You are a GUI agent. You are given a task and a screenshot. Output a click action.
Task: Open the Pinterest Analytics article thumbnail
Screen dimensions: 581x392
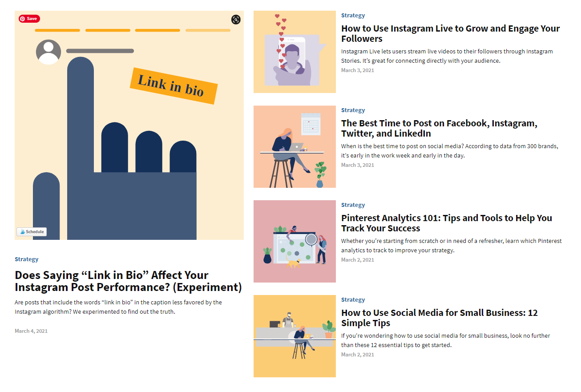pyautogui.click(x=295, y=242)
